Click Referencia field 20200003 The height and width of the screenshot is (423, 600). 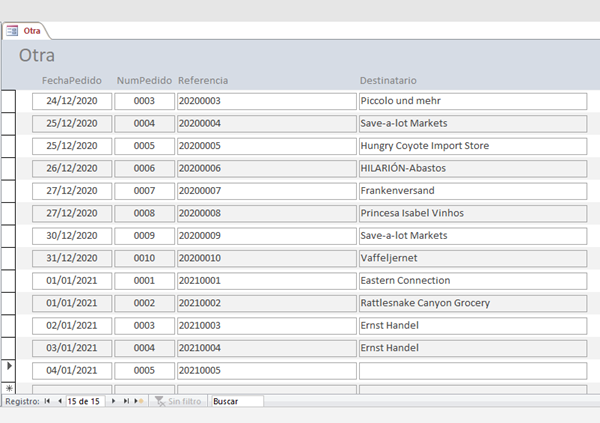tap(266, 101)
